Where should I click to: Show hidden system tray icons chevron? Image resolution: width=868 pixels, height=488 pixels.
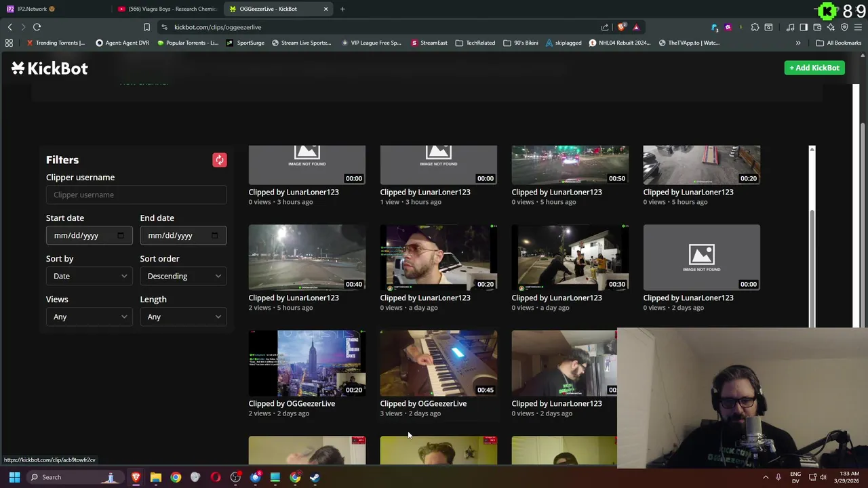tap(766, 477)
